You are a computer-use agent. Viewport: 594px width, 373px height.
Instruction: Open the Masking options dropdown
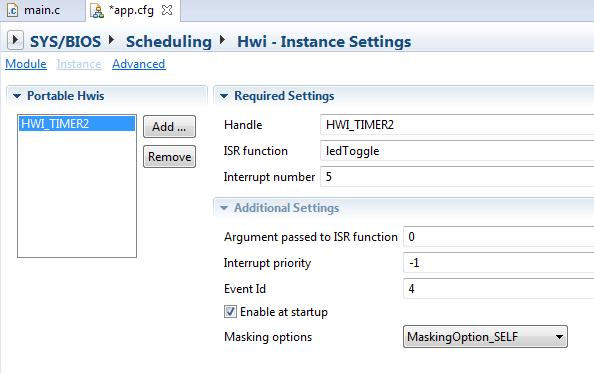[485, 336]
